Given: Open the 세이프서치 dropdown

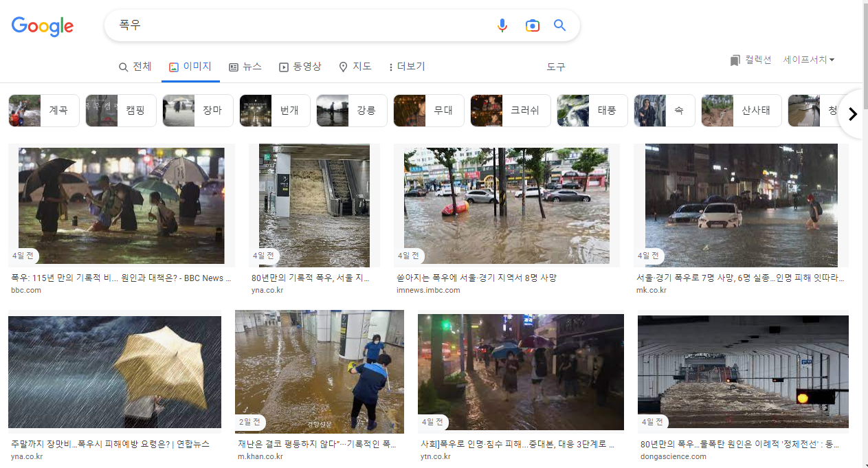Looking at the screenshot, I should click(809, 60).
